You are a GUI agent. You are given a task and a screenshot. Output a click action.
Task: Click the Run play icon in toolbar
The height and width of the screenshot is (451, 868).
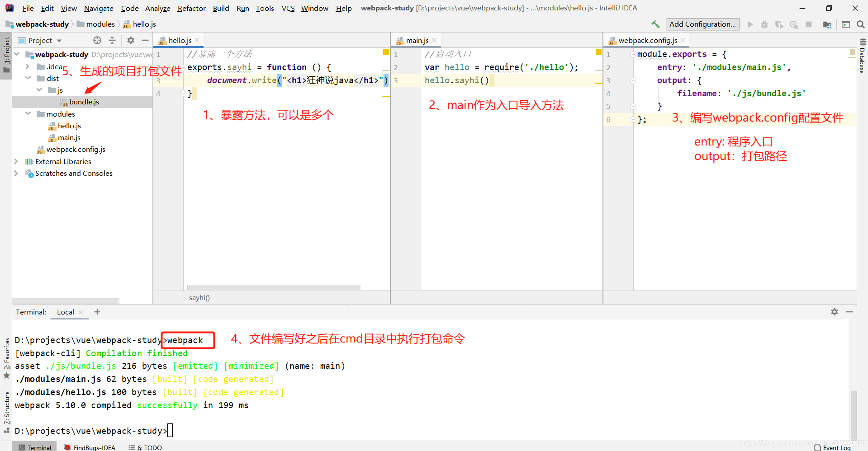(750, 24)
